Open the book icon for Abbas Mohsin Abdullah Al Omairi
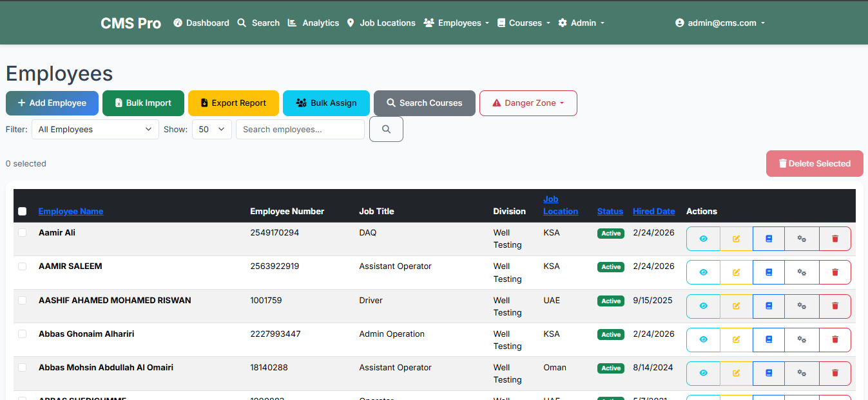Image resolution: width=868 pixels, height=400 pixels. pos(769,373)
